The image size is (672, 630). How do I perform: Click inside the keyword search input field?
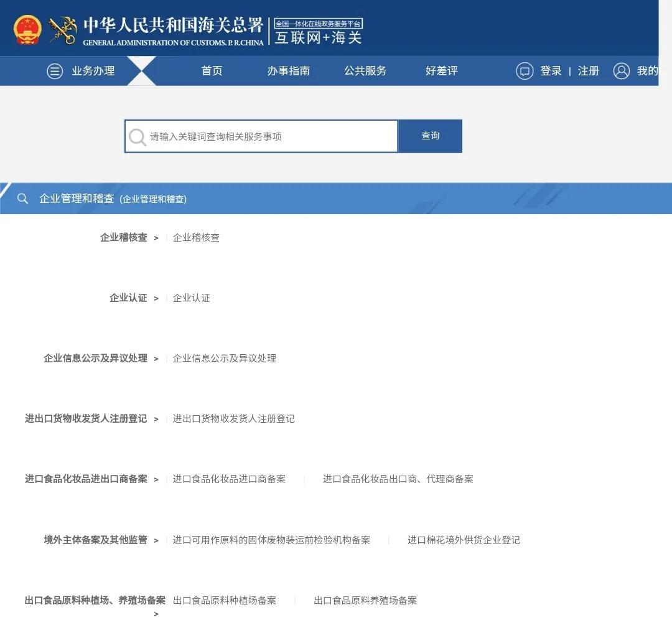(x=261, y=136)
